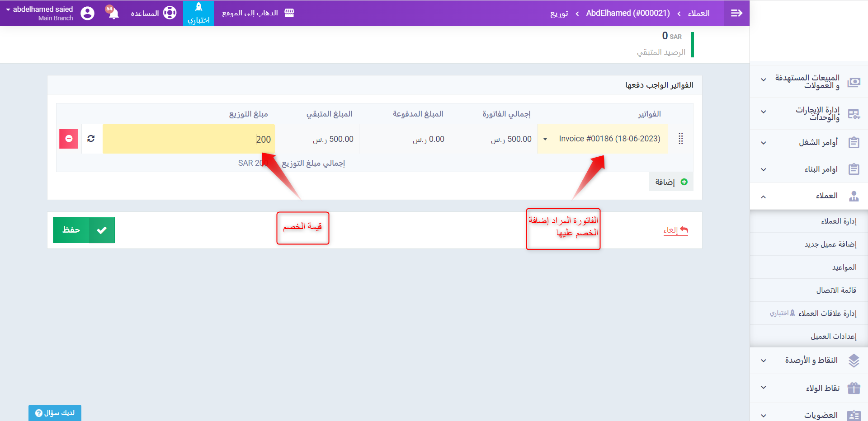
Task: Click the row drag handle dots
Action: (x=680, y=139)
